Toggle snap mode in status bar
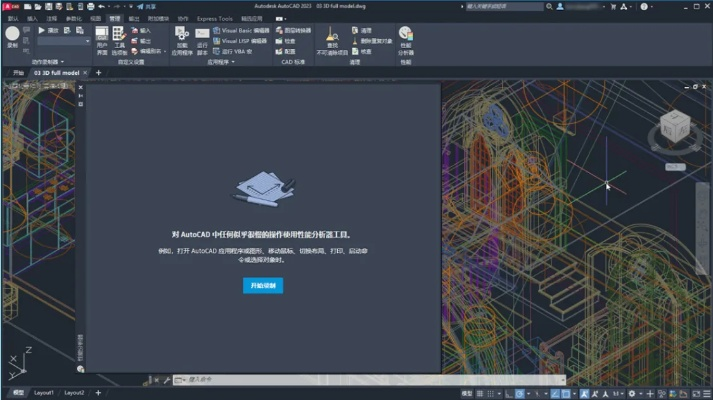The height and width of the screenshot is (400, 713). 491,394
